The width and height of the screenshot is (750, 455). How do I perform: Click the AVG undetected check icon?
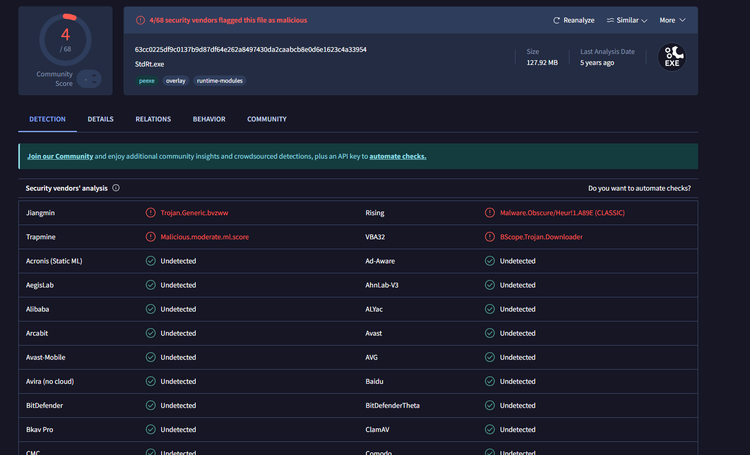tap(490, 357)
